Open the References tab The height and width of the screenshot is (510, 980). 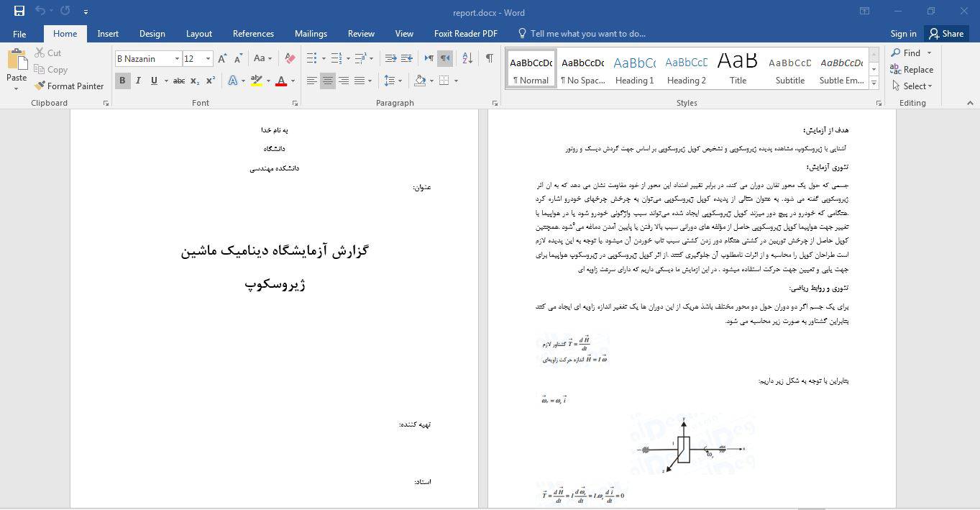point(253,34)
